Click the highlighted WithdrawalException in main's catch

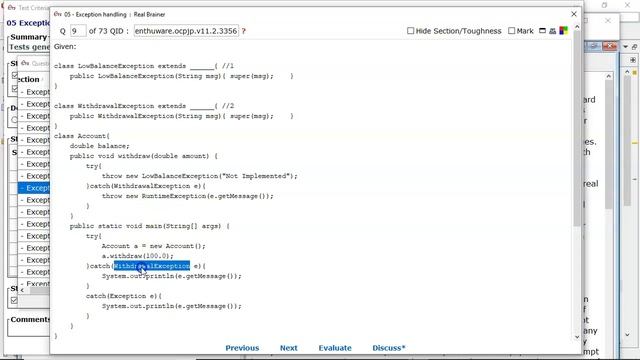pos(152,266)
